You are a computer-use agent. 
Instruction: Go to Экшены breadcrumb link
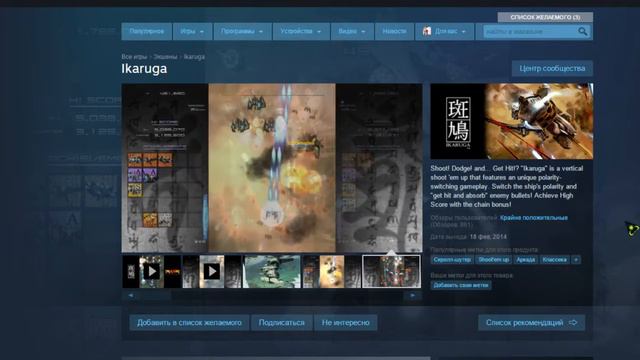[165, 57]
